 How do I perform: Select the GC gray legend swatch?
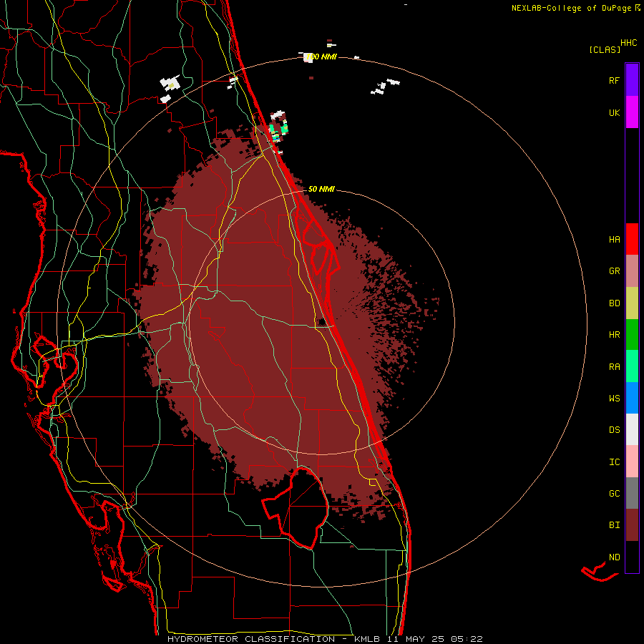632,493
